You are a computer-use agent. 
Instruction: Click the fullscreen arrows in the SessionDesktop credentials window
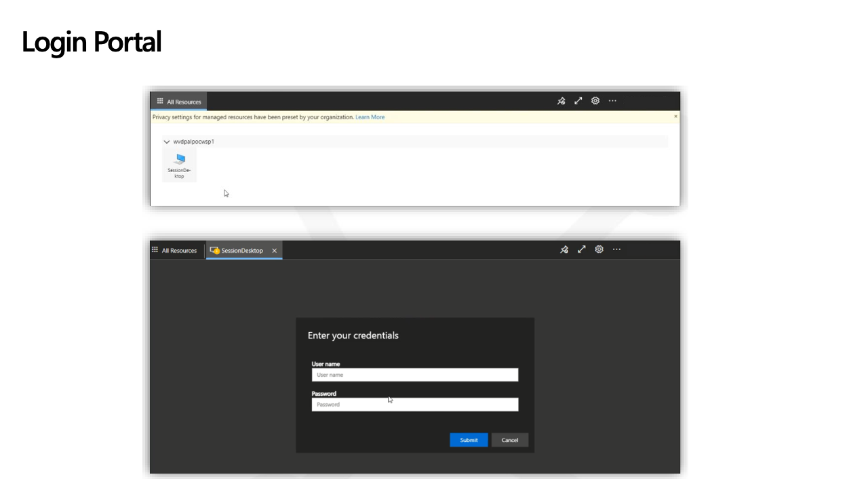tap(582, 249)
